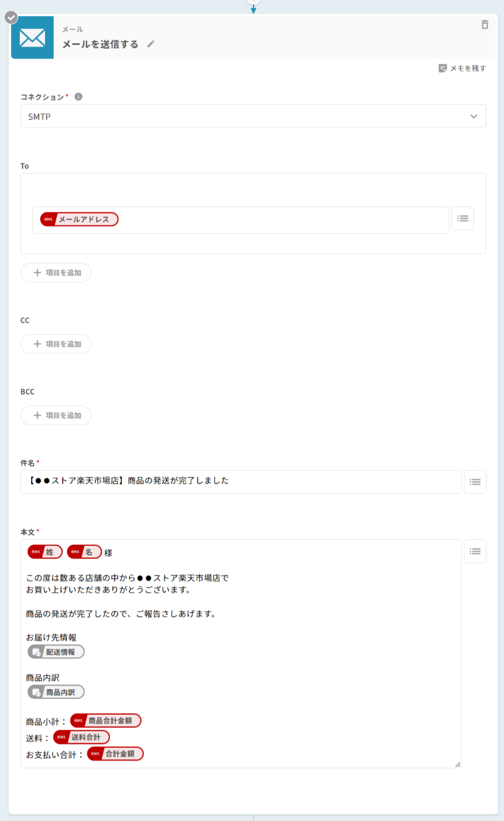Click 項目を追加 button under BCC
Screen dimensions: 504x821
[x=56, y=415]
